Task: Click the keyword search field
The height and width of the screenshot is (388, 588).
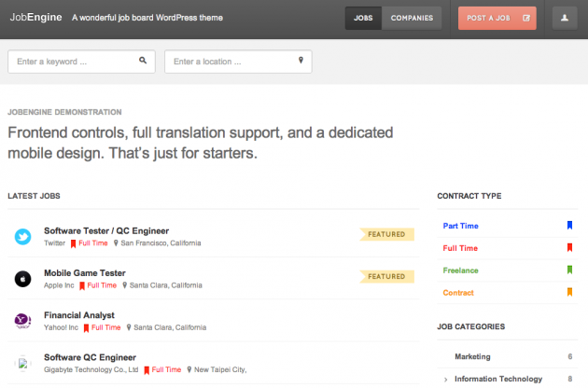Action: [81, 62]
